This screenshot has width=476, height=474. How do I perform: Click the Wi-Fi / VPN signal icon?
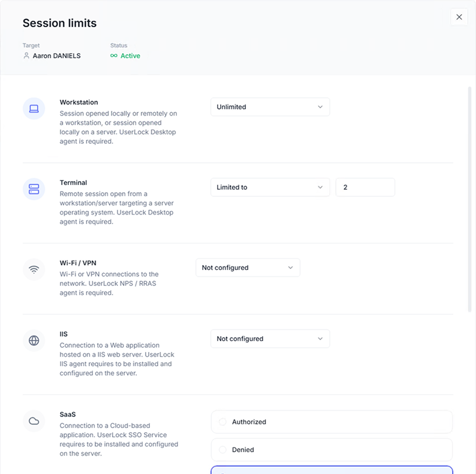click(34, 269)
